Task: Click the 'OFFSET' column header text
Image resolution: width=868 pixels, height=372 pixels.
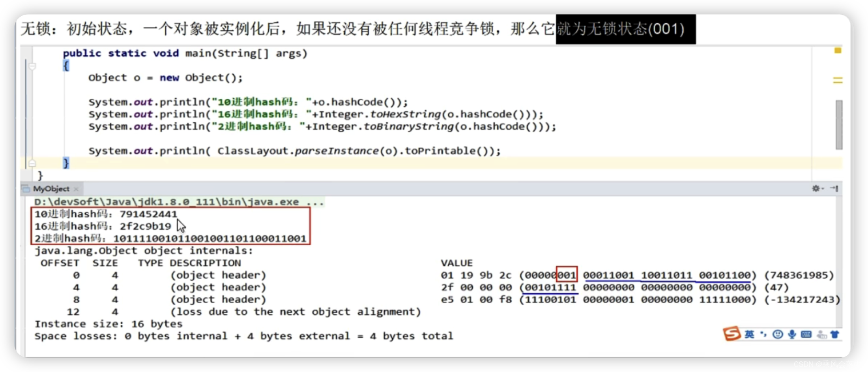Action: coord(60,263)
